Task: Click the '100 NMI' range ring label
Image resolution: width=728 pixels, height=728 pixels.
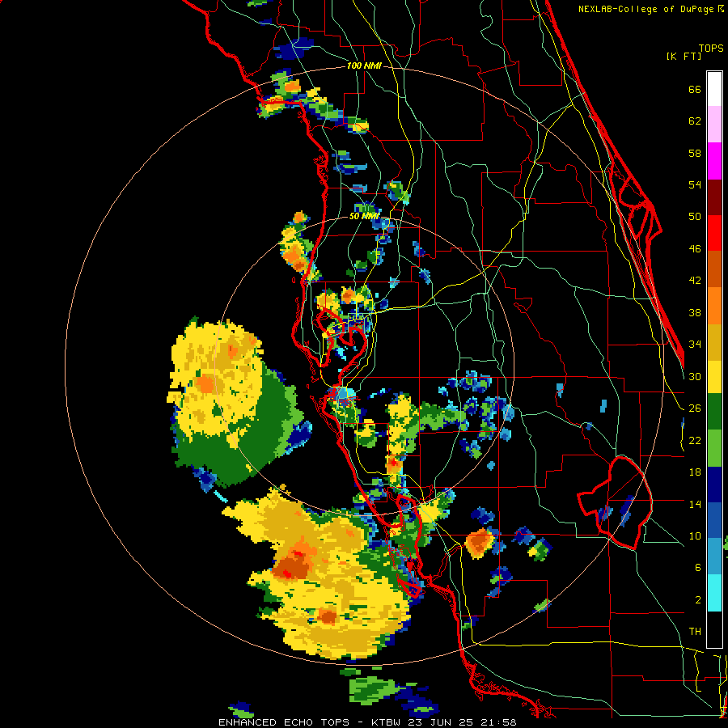Action: point(364,66)
